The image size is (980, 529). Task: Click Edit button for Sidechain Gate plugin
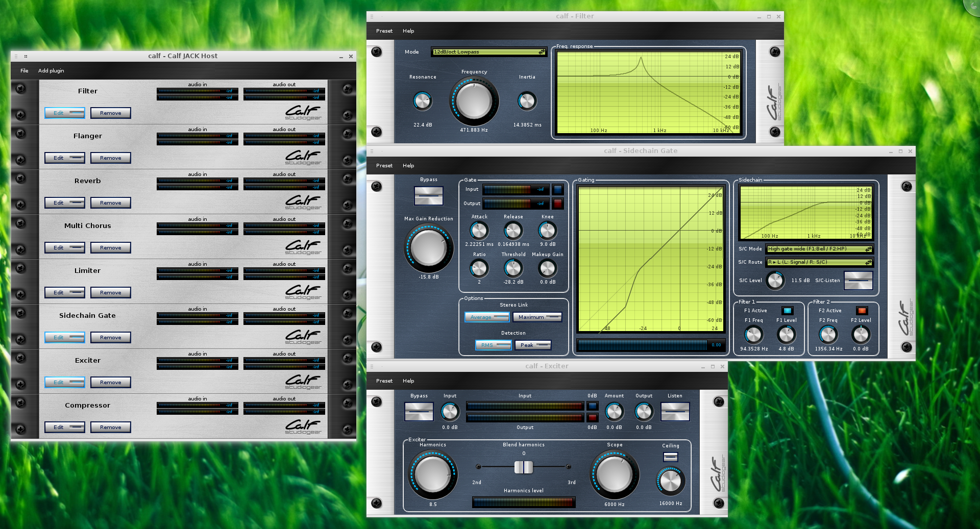65,338
